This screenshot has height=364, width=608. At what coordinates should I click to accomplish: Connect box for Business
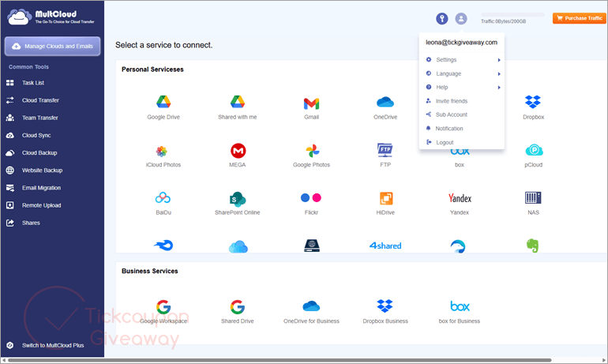(460, 312)
